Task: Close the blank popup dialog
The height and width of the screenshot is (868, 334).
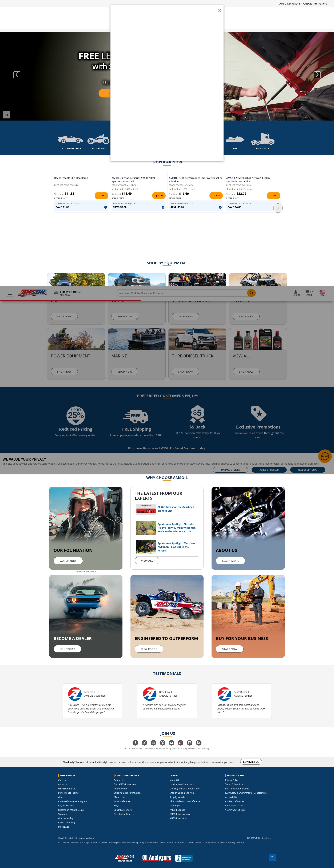Action: [219, 10]
